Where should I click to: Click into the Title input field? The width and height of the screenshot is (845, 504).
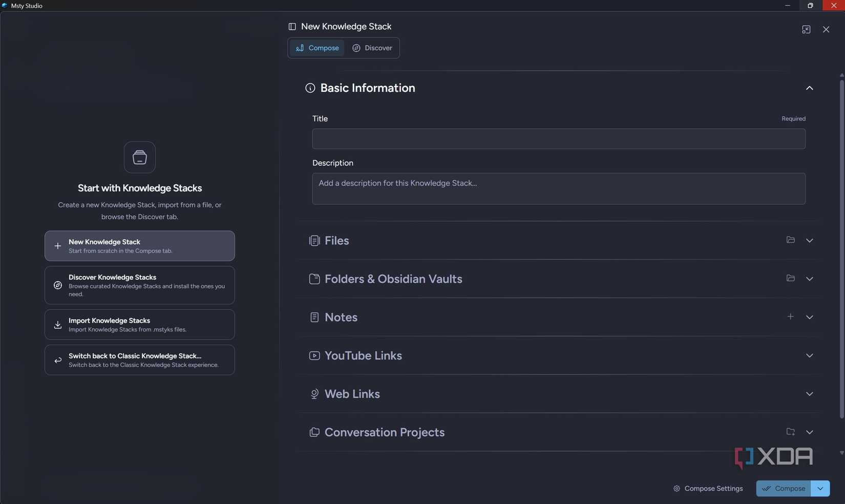pos(559,139)
